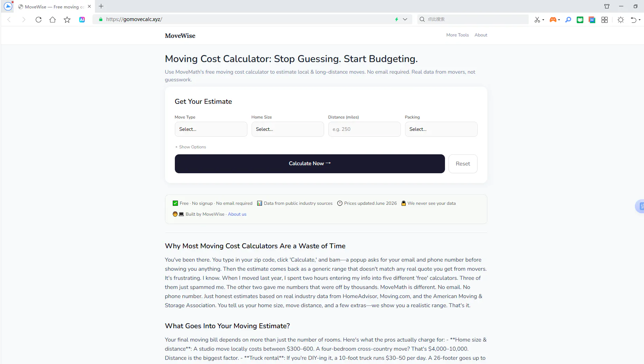Click the undo closed tab icon
Image resolution: width=644 pixels, height=364 pixels.
pos(633,20)
